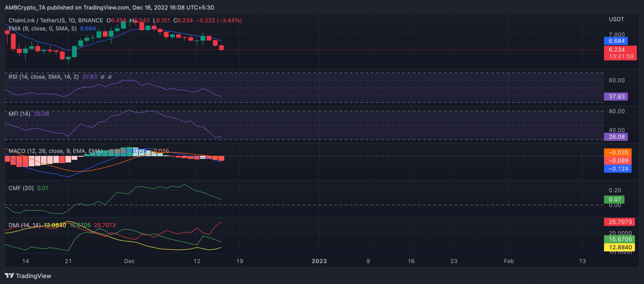644x284 pixels.
Task: Click the blue 6.684 EMA price label
Action: click(x=616, y=41)
